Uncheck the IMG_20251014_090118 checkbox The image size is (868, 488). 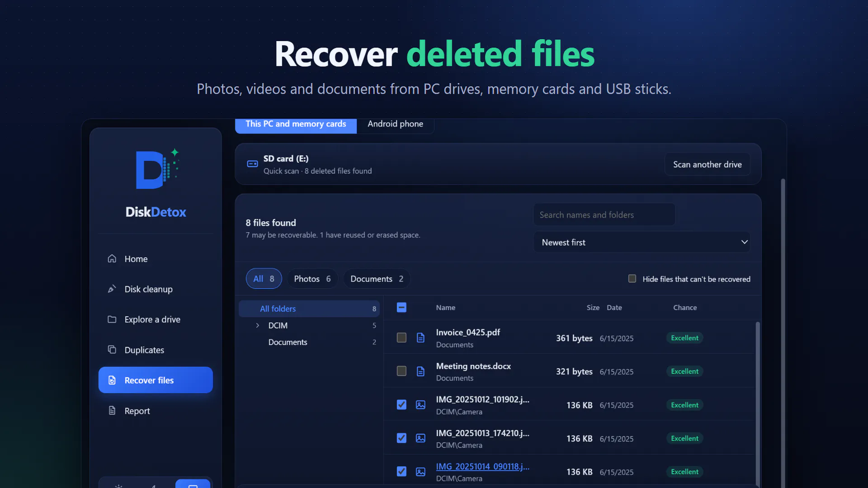pyautogui.click(x=401, y=471)
